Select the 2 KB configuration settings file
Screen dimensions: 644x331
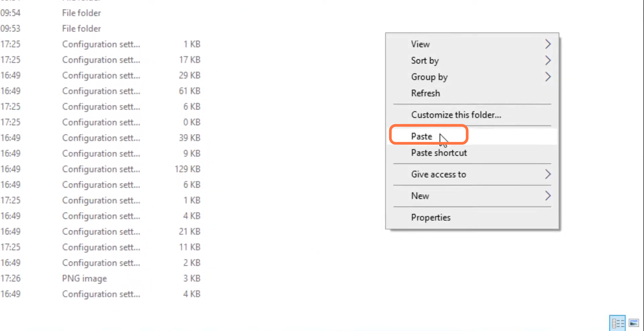[x=101, y=263]
